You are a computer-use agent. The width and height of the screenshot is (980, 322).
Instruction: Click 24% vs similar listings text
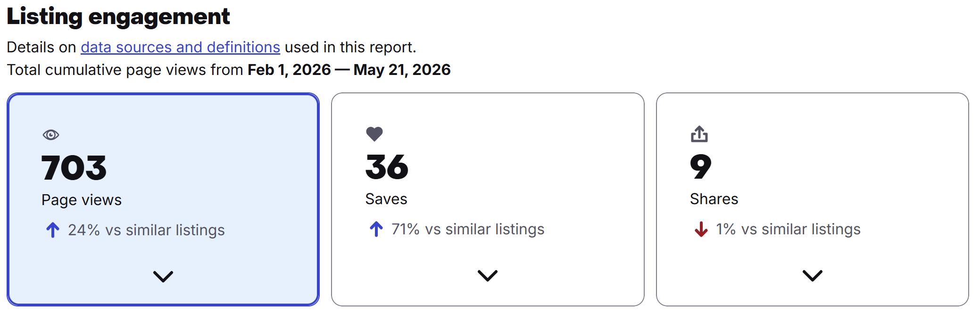pyautogui.click(x=146, y=230)
